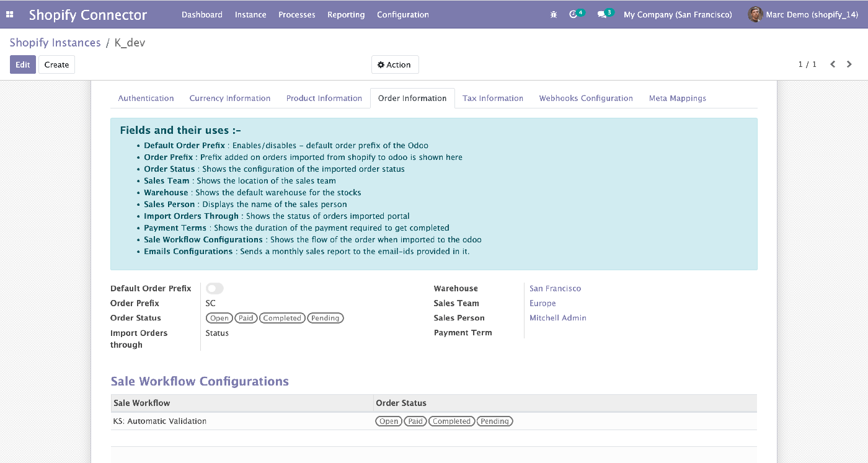Open the Action dropdown
Image resolution: width=868 pixels, height=463 pixels.
tap(395, 64)
